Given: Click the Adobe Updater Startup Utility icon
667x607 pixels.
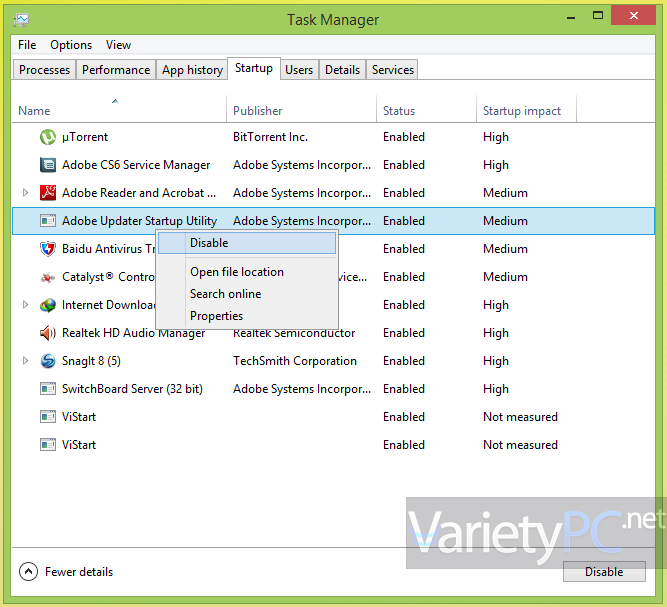Looking at the screenshot, I should point(48,221).
